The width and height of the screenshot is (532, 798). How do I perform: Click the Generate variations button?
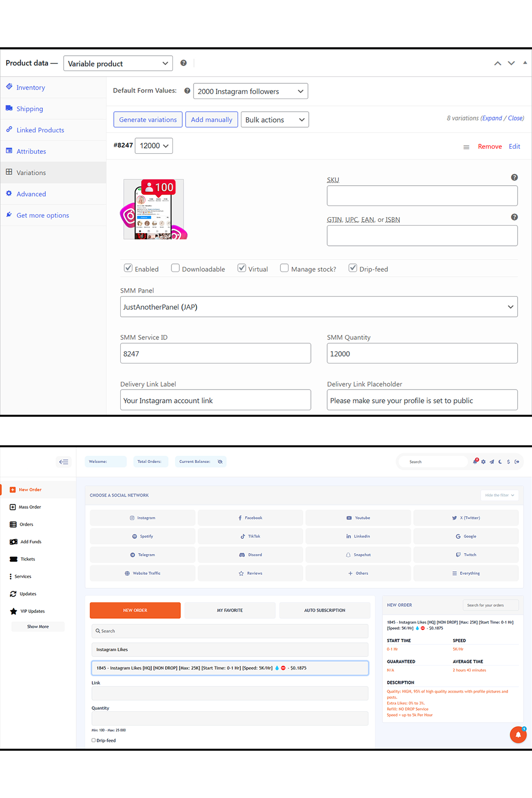pos(148,120)
